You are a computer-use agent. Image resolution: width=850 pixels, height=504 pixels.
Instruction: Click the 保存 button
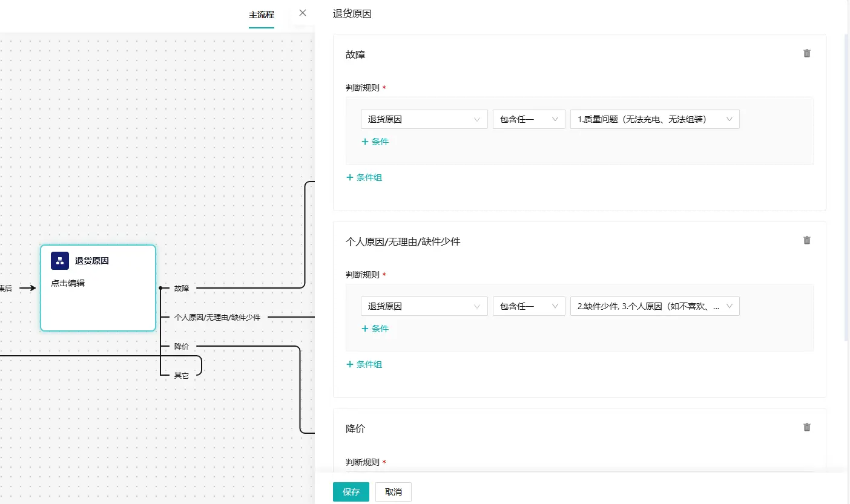click(x=351, y=492)
